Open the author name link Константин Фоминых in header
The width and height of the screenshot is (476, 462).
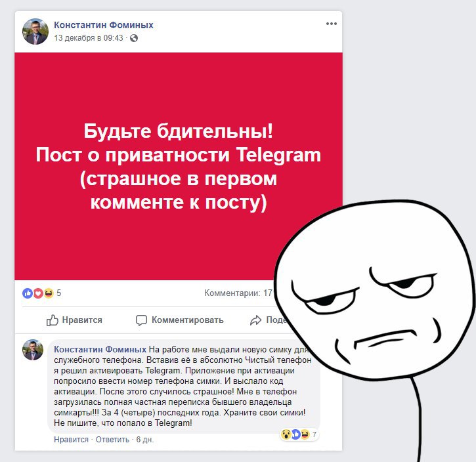(x=104, y=25)
